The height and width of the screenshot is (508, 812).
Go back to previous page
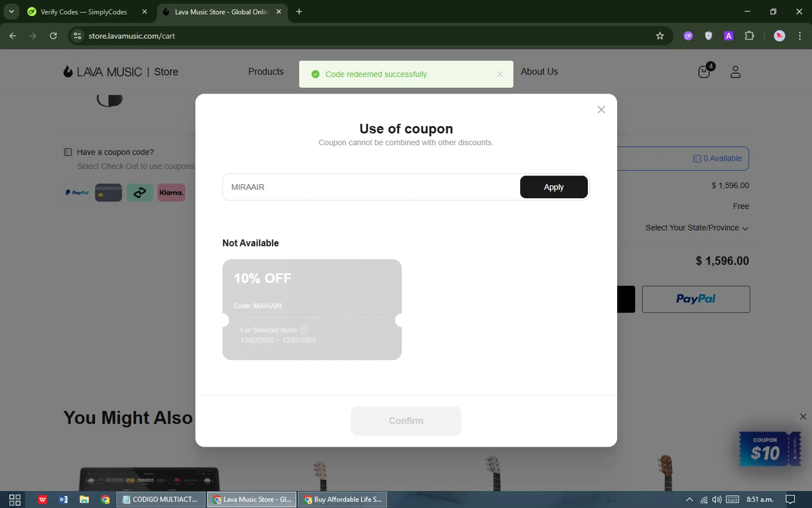click(x=13, y=36)
